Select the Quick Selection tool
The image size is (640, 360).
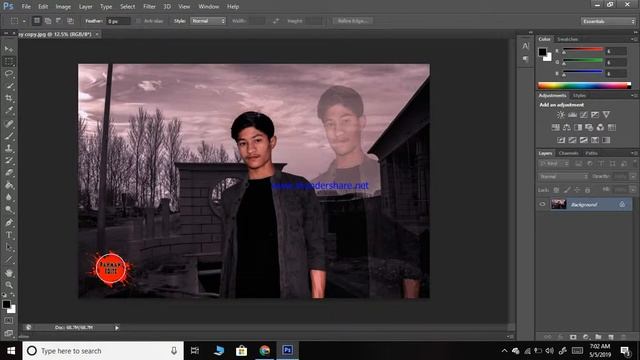(9, 86)
